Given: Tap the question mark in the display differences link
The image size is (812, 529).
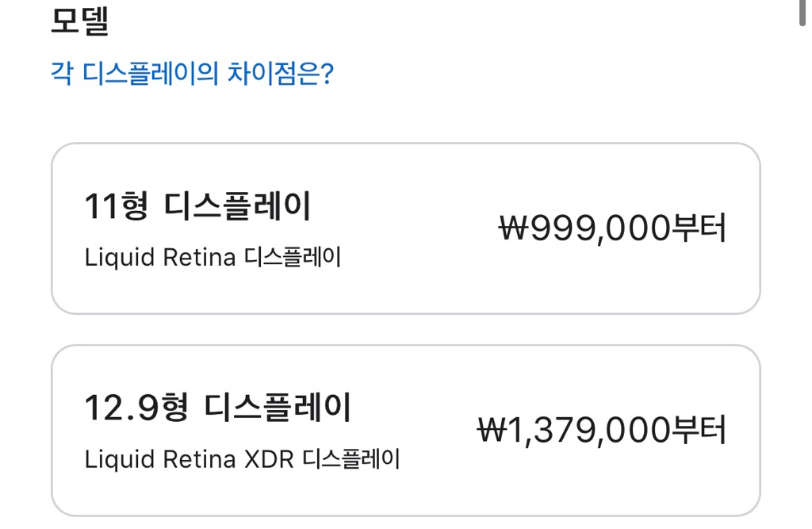Looking at the screenshot, I should coord(327,75).
